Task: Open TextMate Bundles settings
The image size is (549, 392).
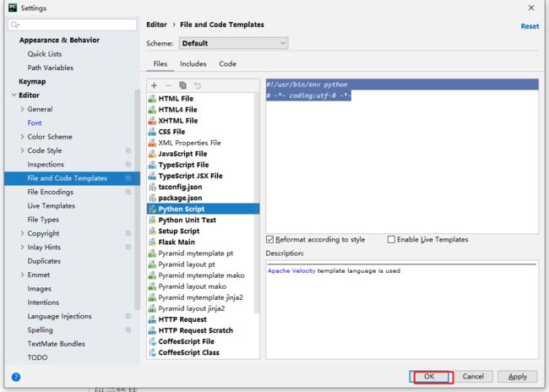Action: click(x=56, y=344)
